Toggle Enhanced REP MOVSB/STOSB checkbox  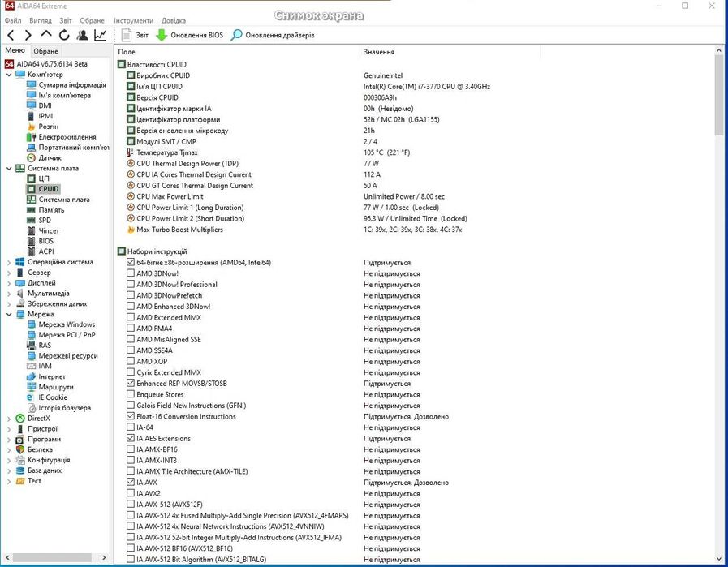[x=131, y=383]
